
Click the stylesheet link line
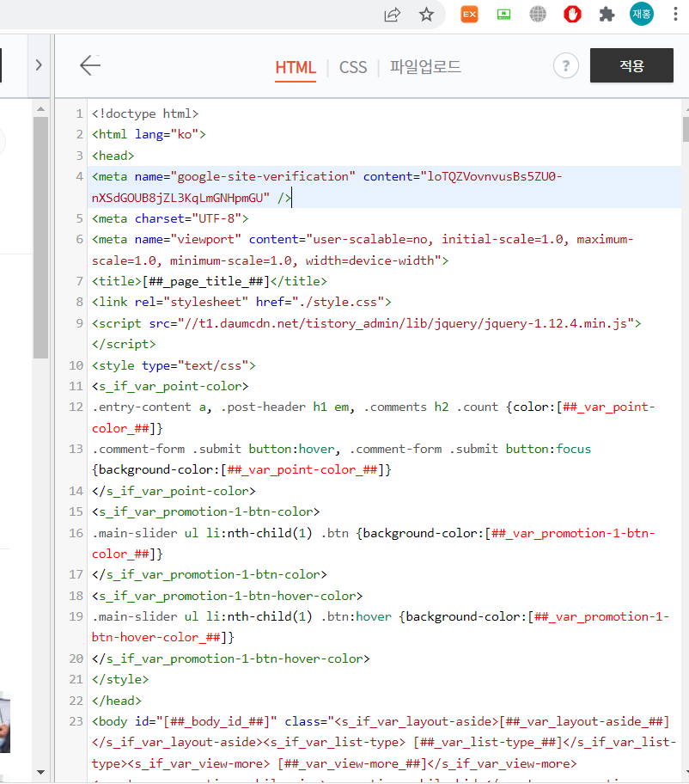(x=241, y=303)
